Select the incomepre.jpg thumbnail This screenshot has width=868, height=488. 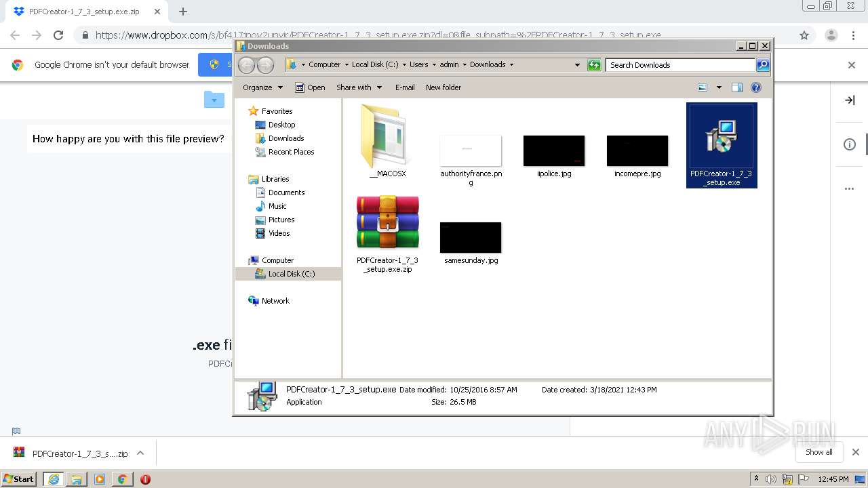click(x=637, y=150)
